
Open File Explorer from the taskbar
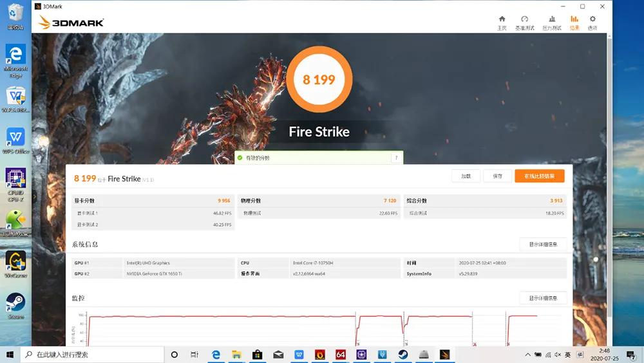(236, 355)
